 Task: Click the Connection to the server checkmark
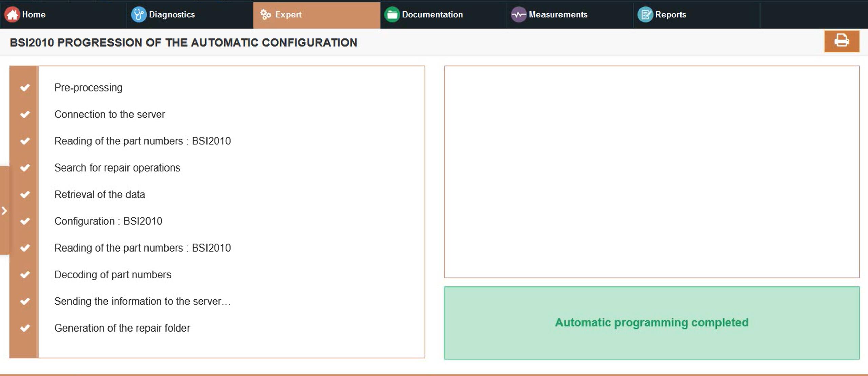25,114
